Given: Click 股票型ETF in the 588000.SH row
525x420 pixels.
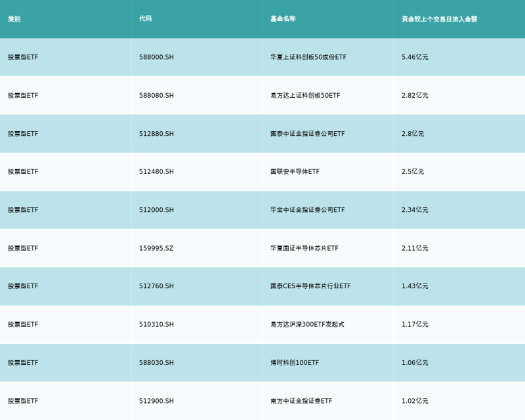Looking at the screenshot, I should (23, 57).
